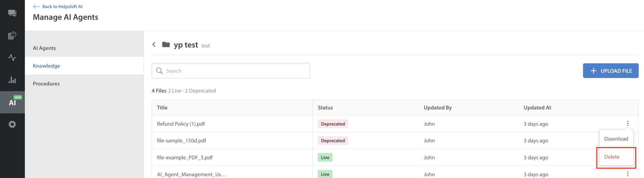The width and height of the screenshot is (644, 178).
Task: Open the file-example_PDF_5.pdf row
Action: point(185,158)
